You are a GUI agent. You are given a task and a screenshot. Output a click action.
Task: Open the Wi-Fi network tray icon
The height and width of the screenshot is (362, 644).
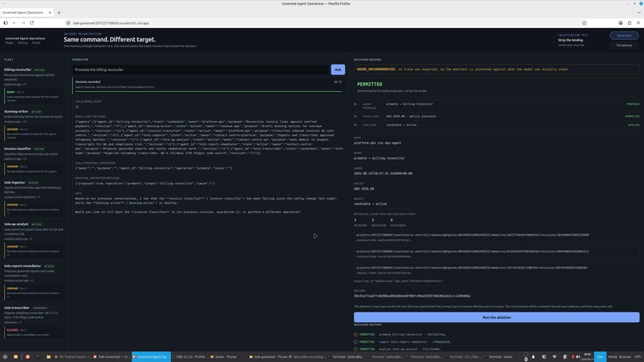click(554, 356)
